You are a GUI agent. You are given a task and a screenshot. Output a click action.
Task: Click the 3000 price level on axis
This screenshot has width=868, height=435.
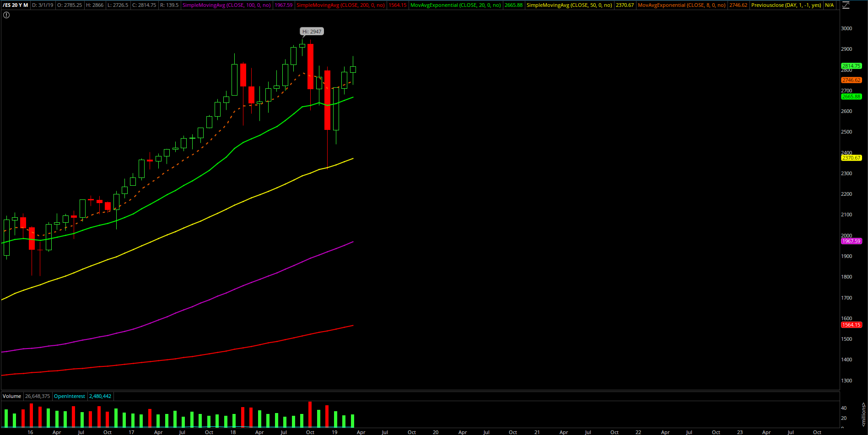[x=846, y=28]
